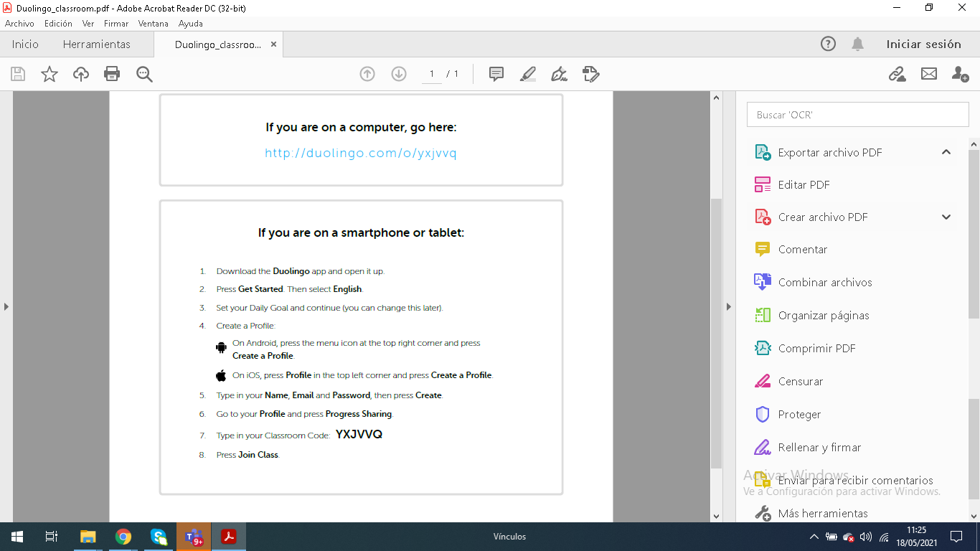Go to the next page arrow

(x=399, y=74)
